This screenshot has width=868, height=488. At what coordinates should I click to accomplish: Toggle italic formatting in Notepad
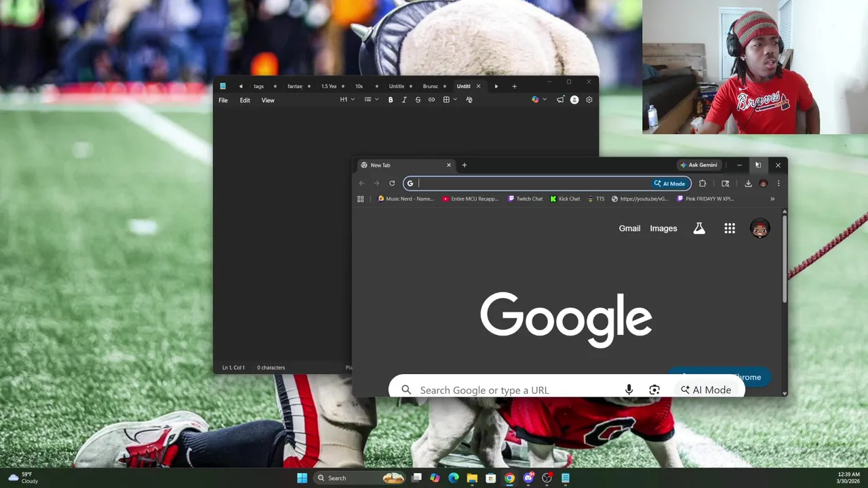[x=404, y=100]
